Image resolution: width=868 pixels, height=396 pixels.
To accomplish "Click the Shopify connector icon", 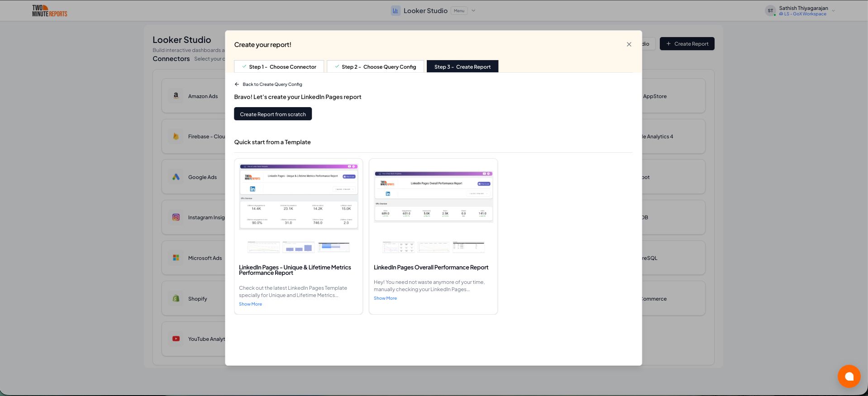I will (176, 298).
